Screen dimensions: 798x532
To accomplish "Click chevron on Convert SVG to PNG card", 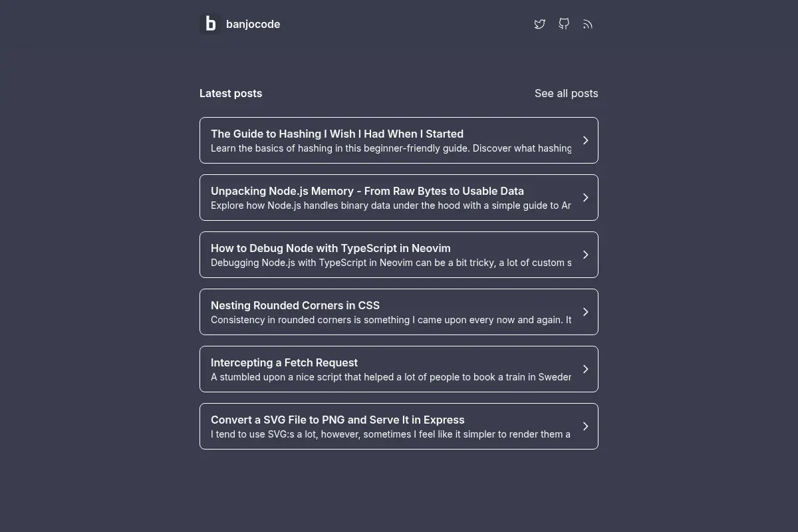I will (x=585, y=426).
